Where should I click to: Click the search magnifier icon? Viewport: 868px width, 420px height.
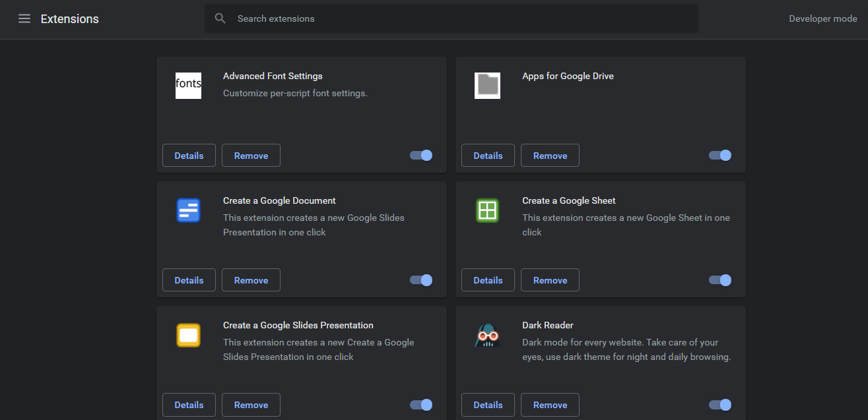[220, 18]
